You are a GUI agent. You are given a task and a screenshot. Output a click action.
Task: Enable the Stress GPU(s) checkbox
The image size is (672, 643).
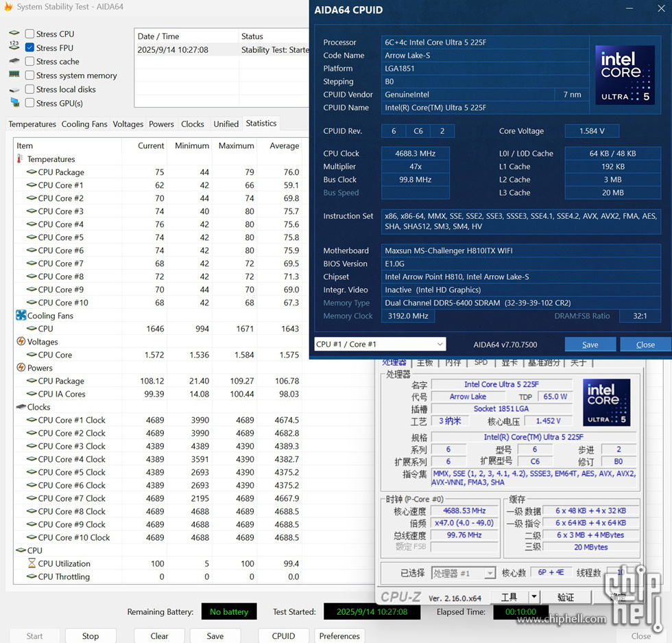click(x=29, y=103)
